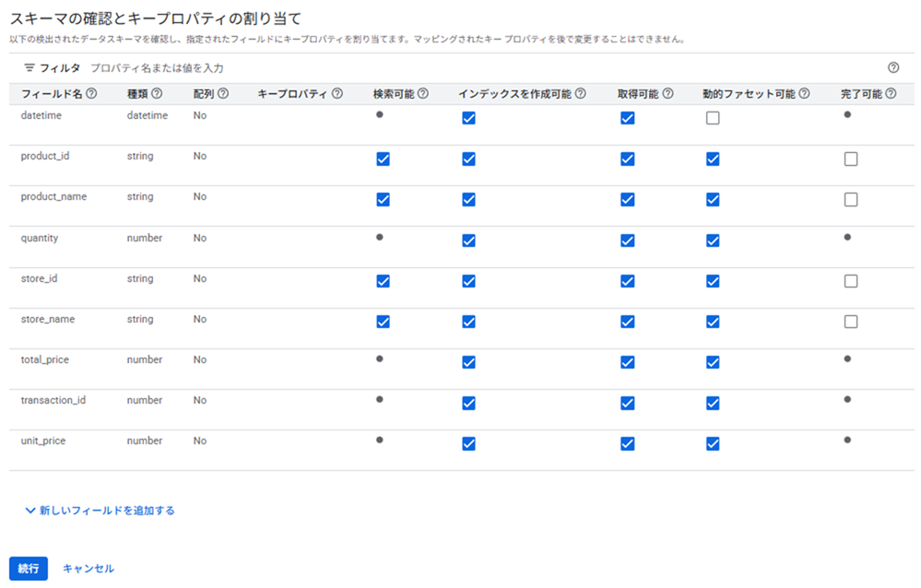Click help icon beside 種類 column header
Viewport: 921px width, 588px height.
click(158, 93)
